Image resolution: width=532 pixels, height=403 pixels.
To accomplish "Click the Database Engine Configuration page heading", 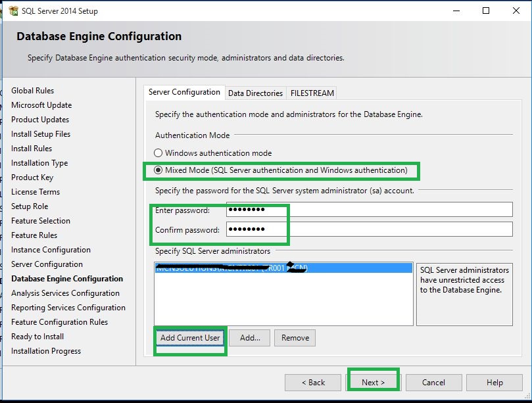I will (99, 36).
